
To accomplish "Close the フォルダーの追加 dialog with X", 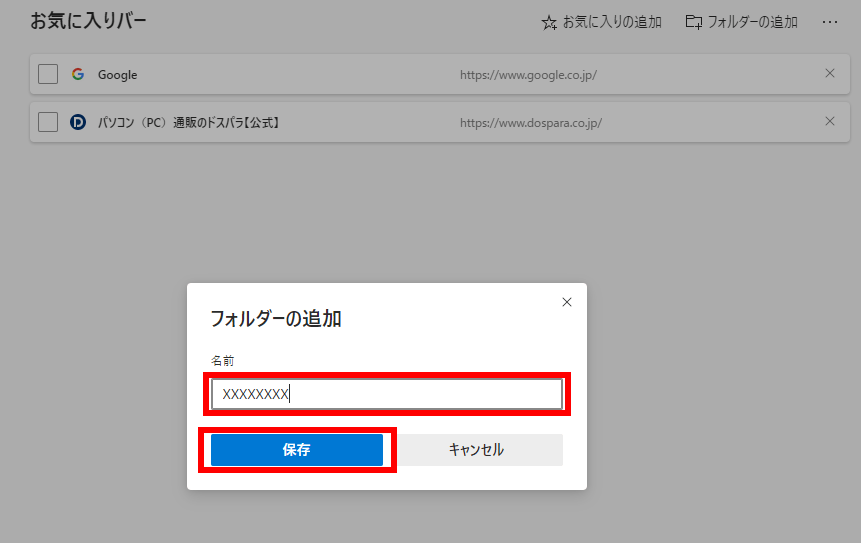I will pos(567,302).
